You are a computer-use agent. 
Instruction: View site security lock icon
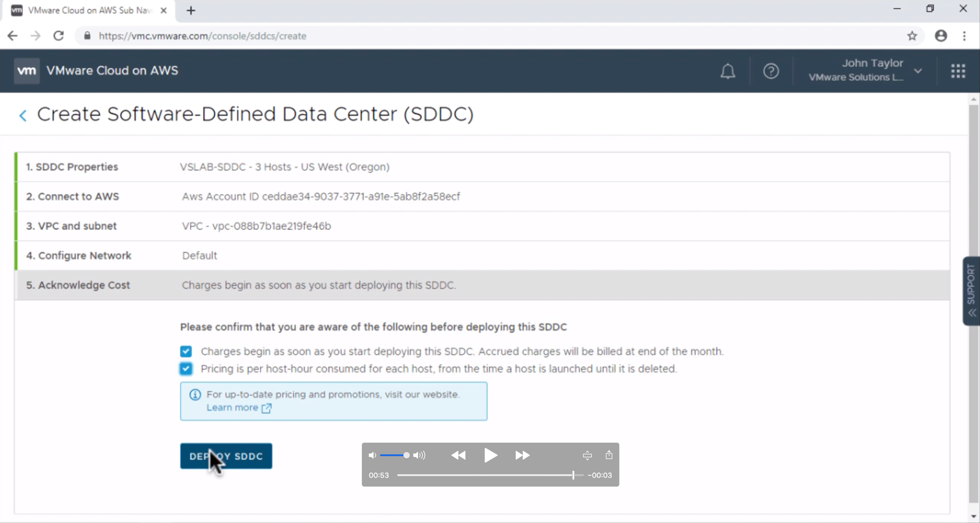(x=87, y=36)
